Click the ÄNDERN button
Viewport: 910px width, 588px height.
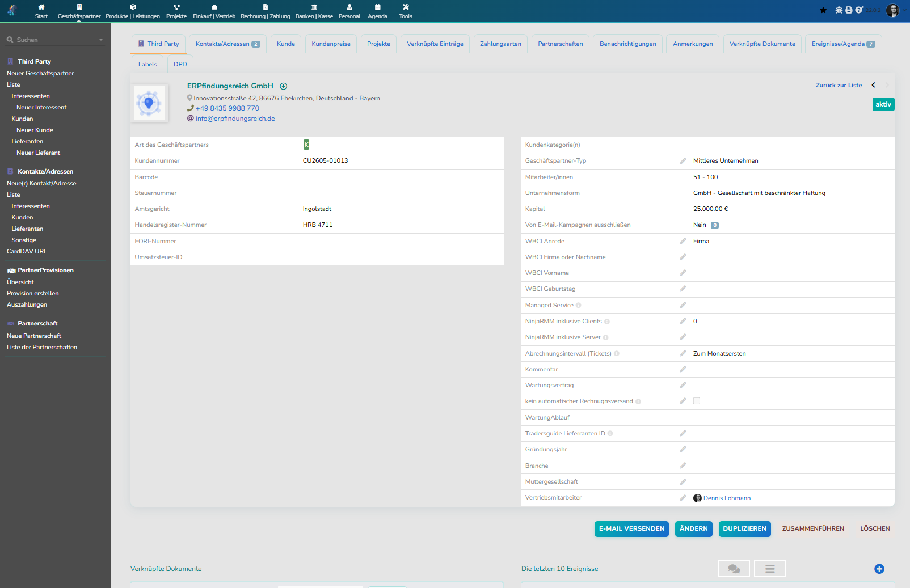tap(693, 528)
